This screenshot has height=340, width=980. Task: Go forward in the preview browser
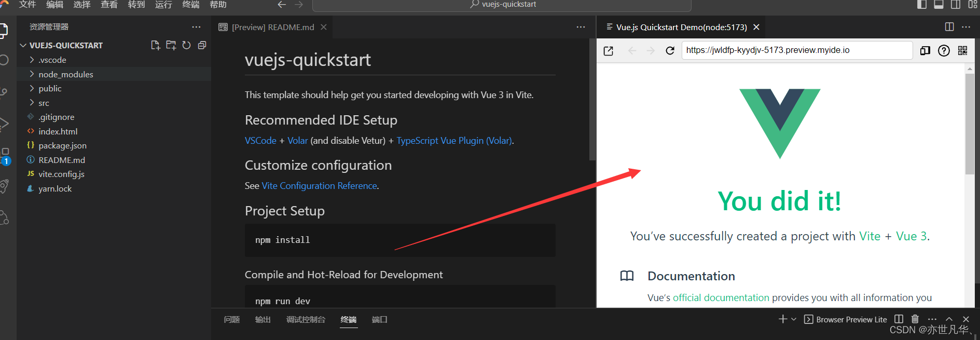(x=651, y=50)
